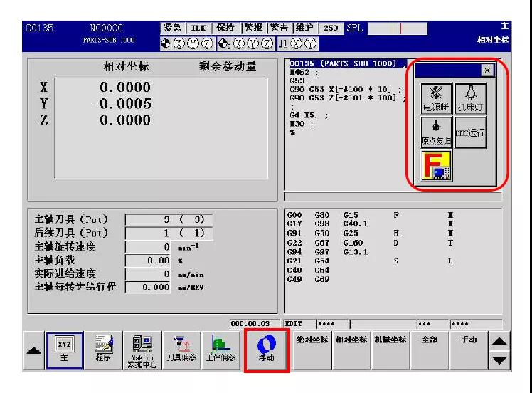Open the 工件偏移 work offset screen
532x393 pixels.
(x=220, y=350)
